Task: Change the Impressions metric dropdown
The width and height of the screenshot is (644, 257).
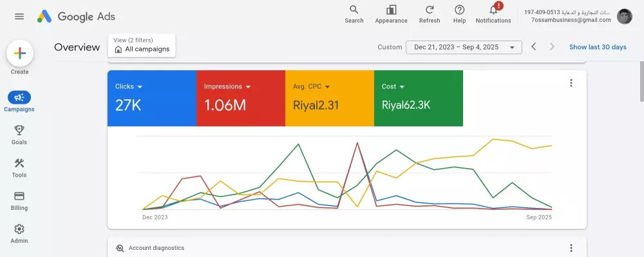Action: click(x=227, y=86)
